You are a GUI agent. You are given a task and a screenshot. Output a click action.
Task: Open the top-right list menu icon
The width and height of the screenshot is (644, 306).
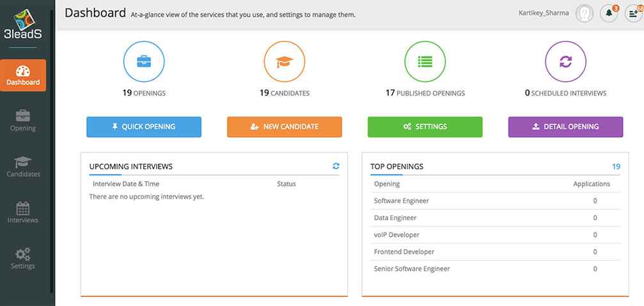tap(632, 14)
